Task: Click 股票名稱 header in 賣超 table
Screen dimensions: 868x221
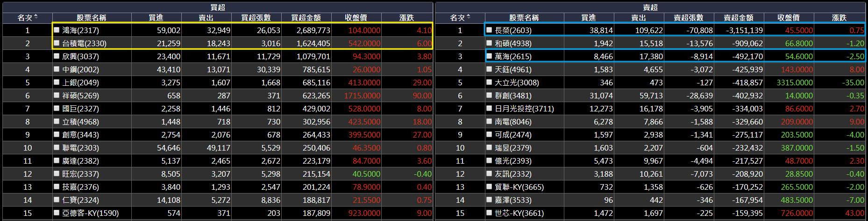Action: click(524, 18)
